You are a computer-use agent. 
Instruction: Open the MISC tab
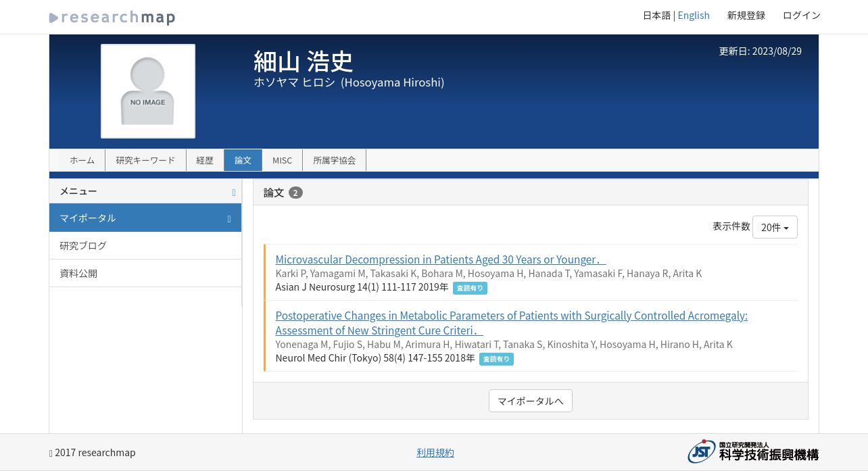[282, 160]
